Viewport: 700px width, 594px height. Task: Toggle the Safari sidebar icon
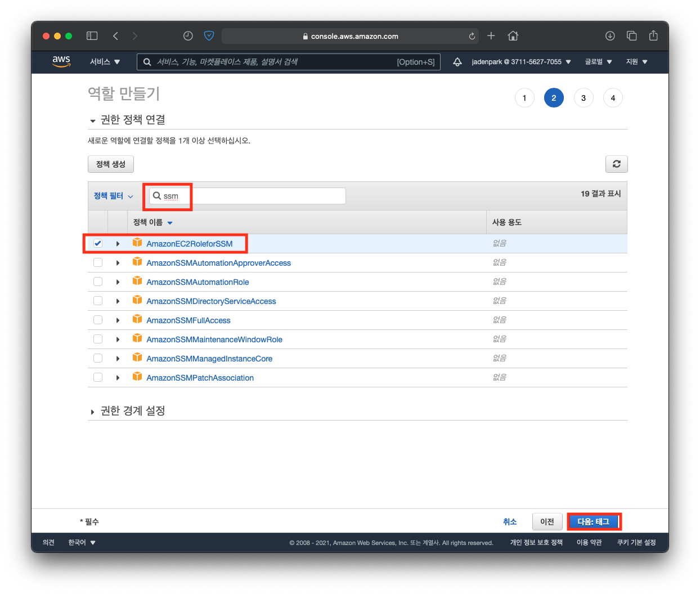[92, 36]
